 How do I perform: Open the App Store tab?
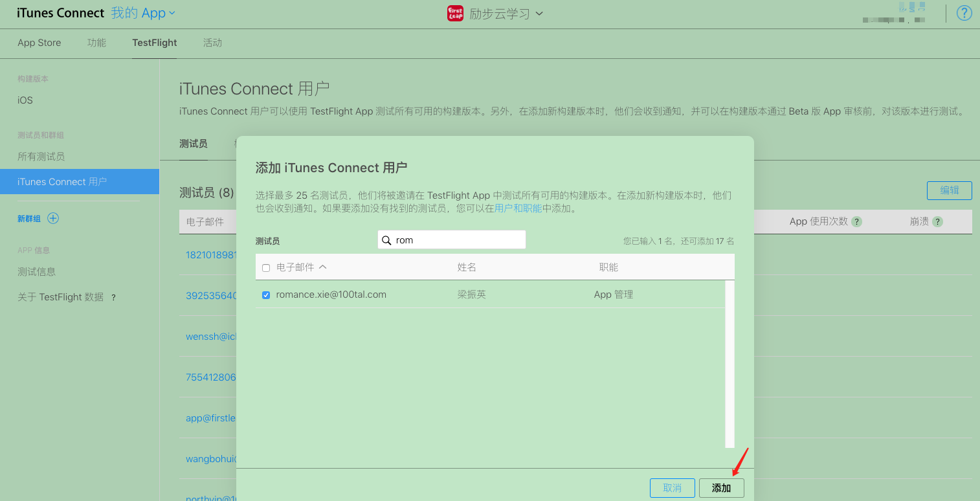(39, 43)
